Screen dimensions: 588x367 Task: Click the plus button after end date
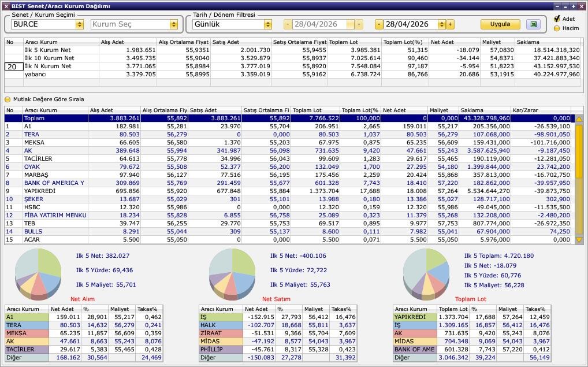click(450, 24)
